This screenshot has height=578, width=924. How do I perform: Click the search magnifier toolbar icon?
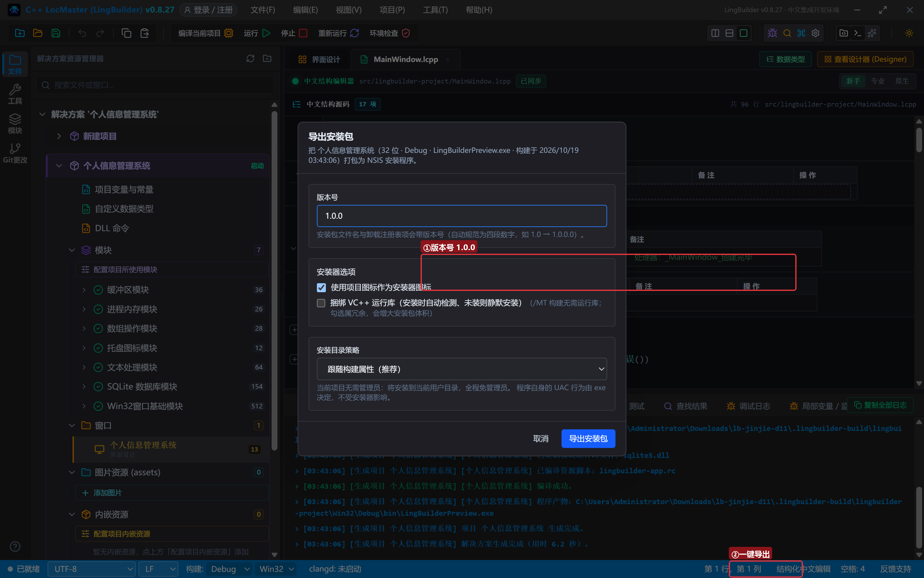click(x=787, y=33)
